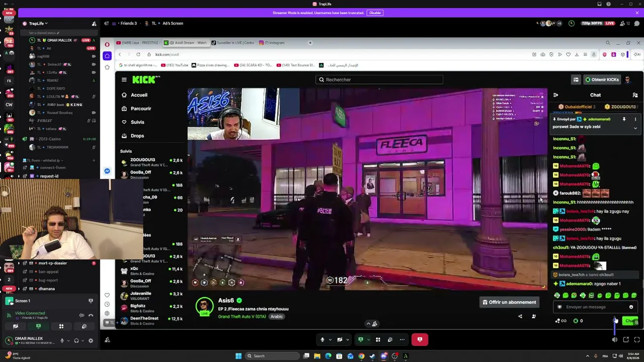Mute microphone in the call control bar

click(323, 340)
